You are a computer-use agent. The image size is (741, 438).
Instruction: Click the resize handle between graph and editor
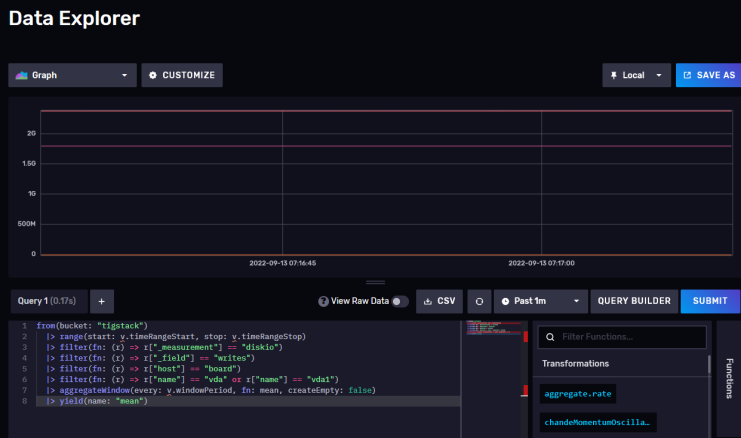375,283
